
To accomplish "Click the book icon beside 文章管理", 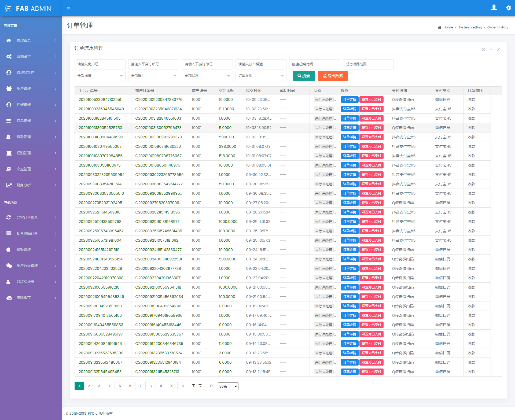I will pos(9,169).
